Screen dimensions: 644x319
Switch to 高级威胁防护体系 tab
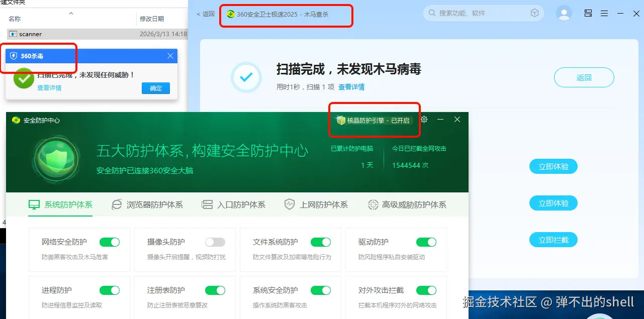[x=407, y=204]
